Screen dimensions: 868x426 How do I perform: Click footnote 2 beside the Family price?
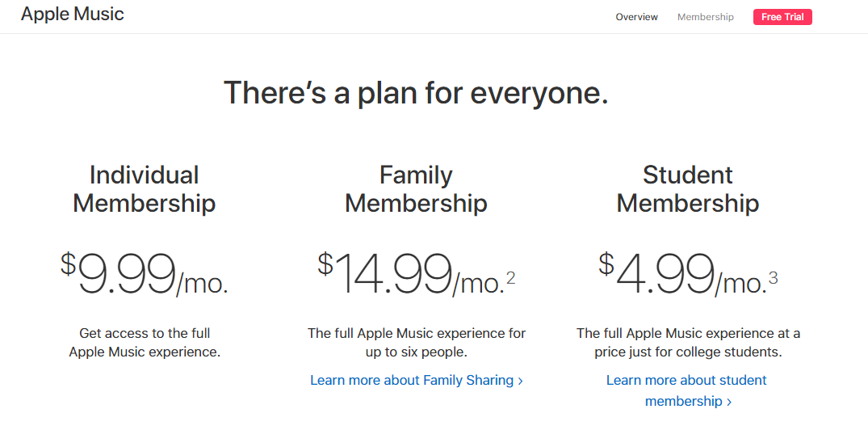(510, 280)
